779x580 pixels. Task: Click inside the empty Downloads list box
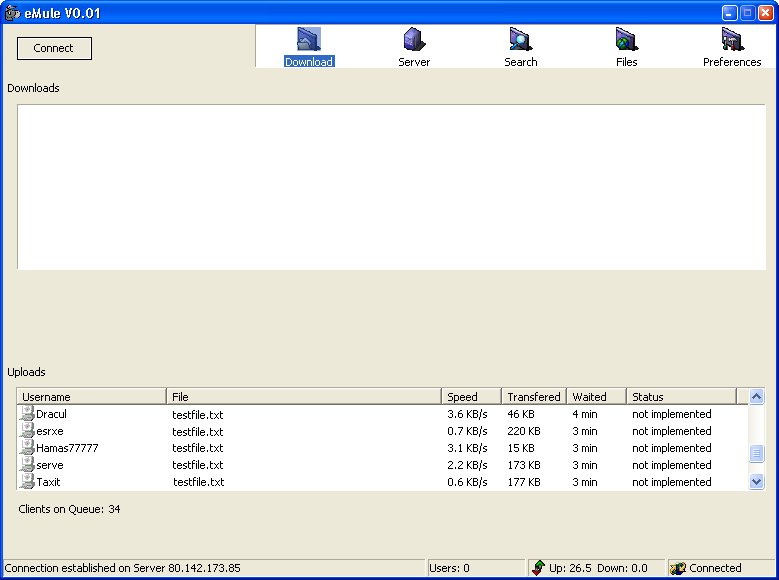(x=391, y=187)
